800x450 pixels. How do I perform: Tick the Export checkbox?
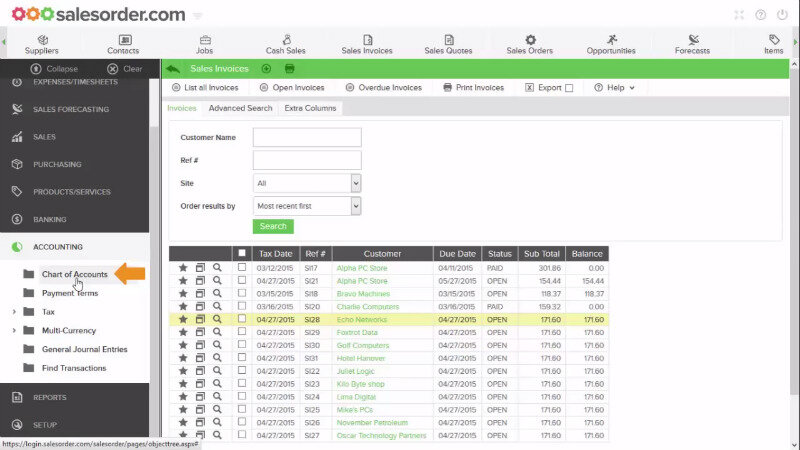(569, 88)
